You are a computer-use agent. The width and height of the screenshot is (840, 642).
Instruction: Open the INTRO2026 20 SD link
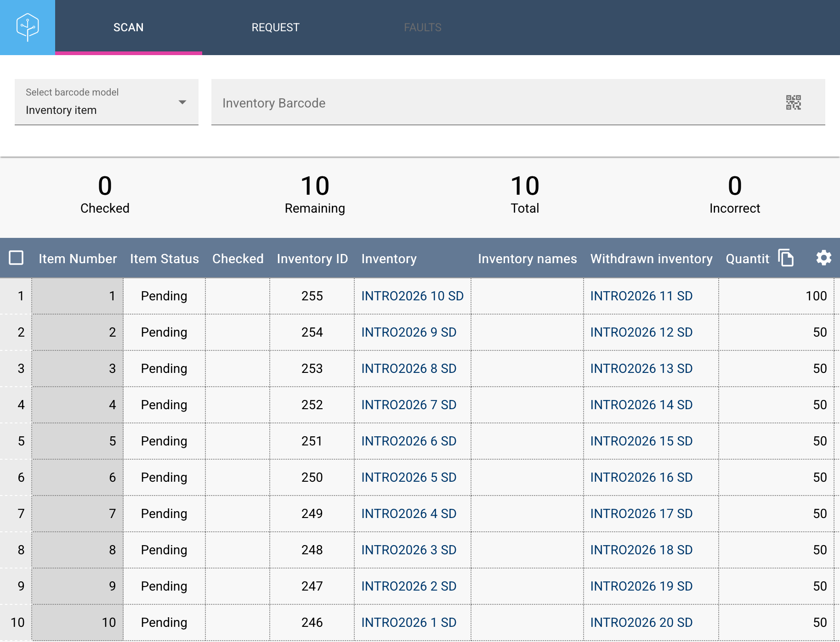click(x=641, y=623)
